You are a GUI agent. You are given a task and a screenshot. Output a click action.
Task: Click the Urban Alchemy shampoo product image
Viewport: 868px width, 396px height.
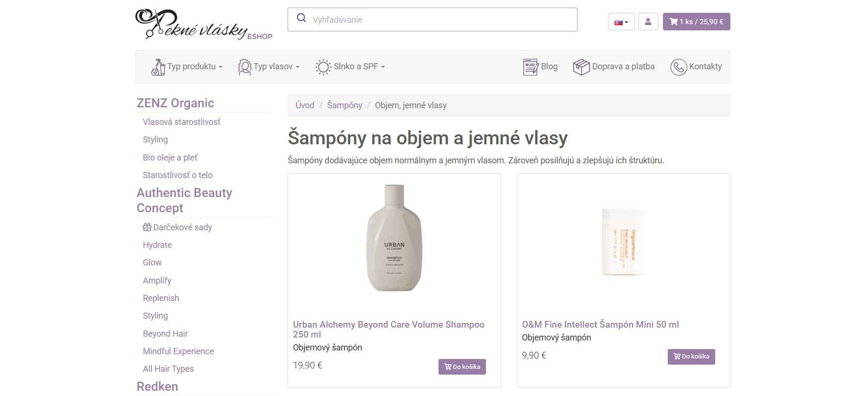[394, 240]
